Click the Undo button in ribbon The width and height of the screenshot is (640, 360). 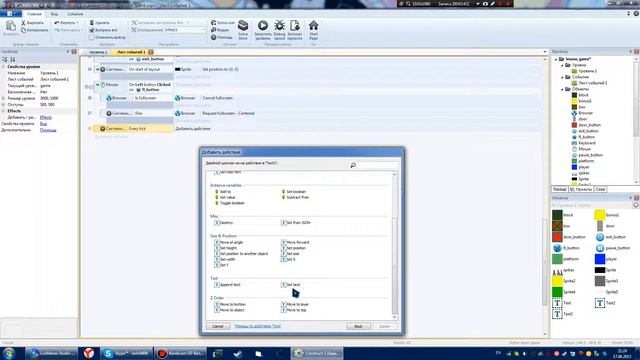tap(65, 23)
